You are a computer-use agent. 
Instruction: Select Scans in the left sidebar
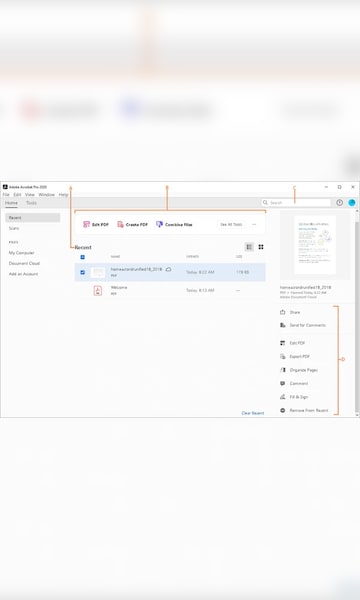[14, 228]
